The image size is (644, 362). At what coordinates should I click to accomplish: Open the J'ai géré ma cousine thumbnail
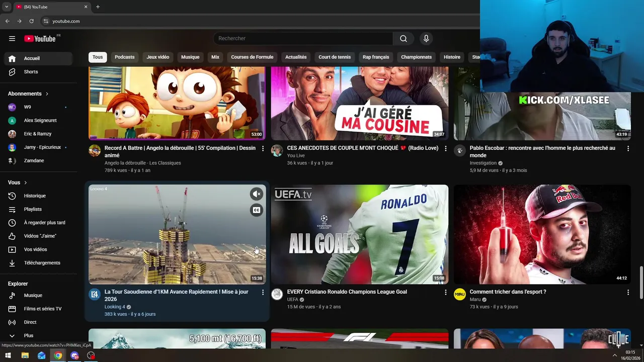tap(360, 104)
